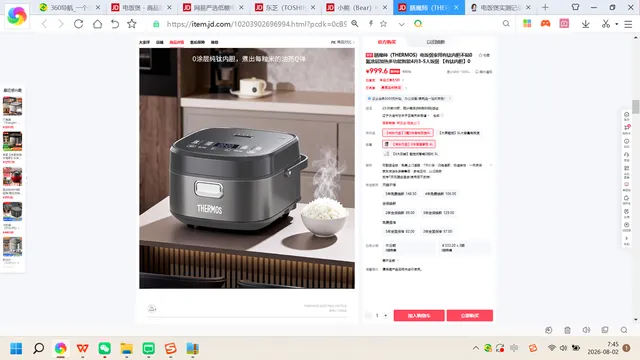Switch to the 电饭煲实测 browser tab
Screen dimensions: 640x360
tap(500, 7)
